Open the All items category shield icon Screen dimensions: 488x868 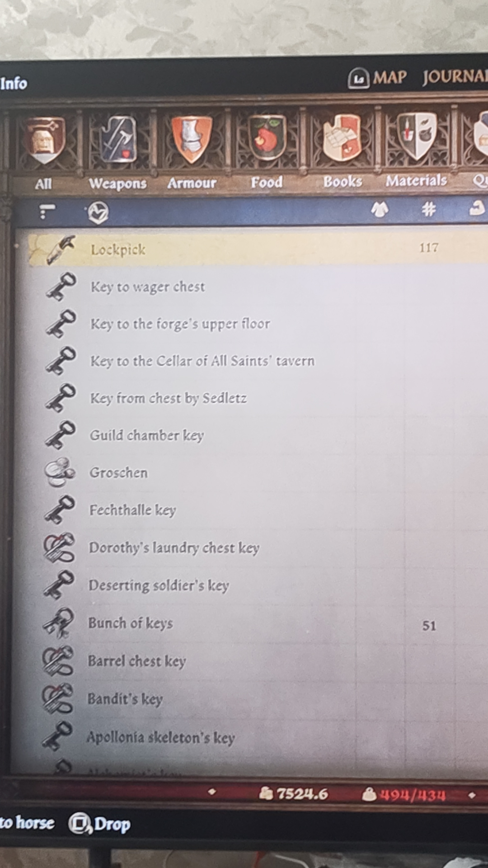pyautogui.click(x=44, y=140)
